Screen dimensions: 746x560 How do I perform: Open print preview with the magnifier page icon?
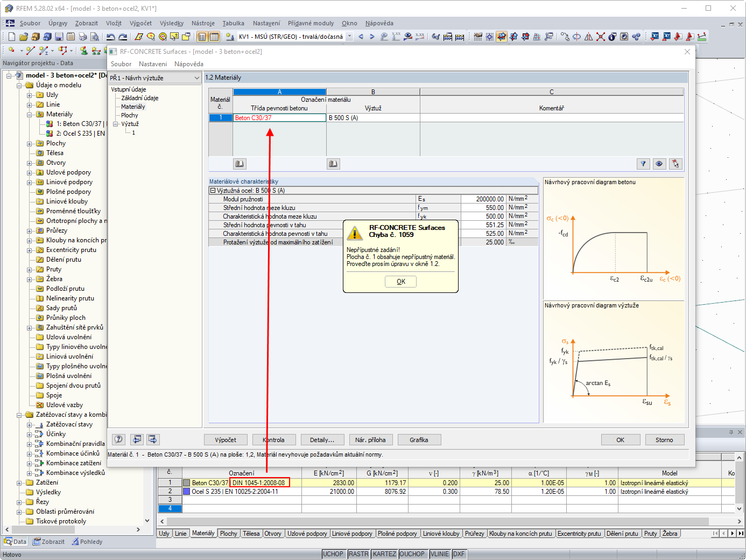pyautogui.click(x=95, y=37)
